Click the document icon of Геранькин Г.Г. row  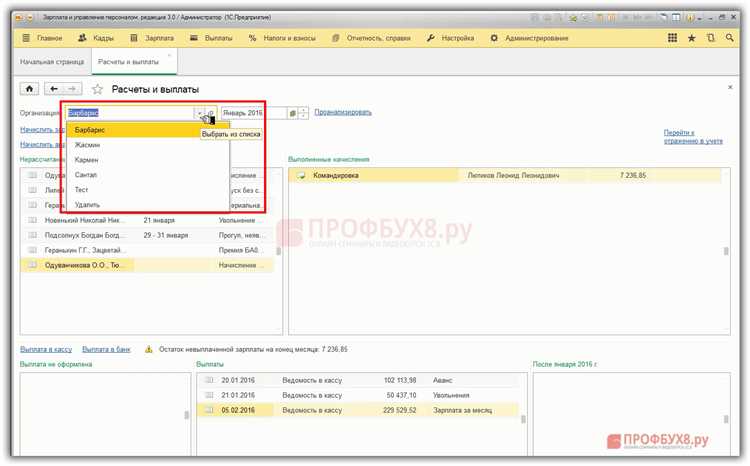tap(33, 250)
